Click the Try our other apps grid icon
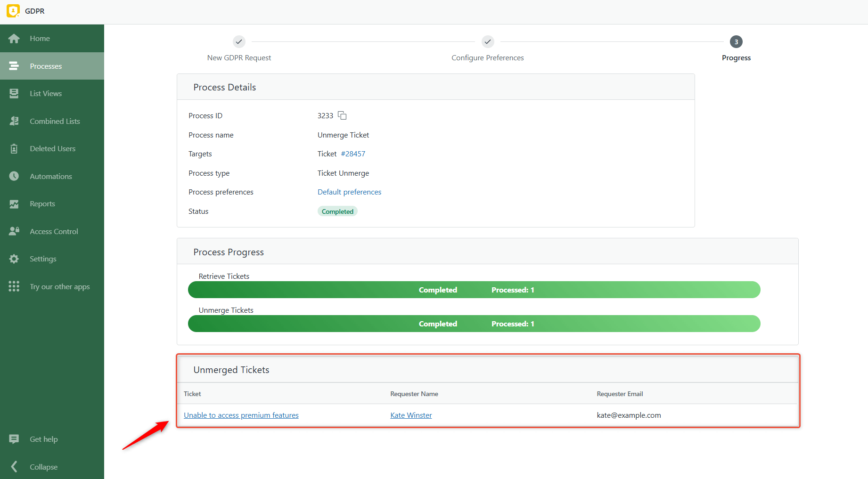 pyautogui.click(x=14, y=286)
